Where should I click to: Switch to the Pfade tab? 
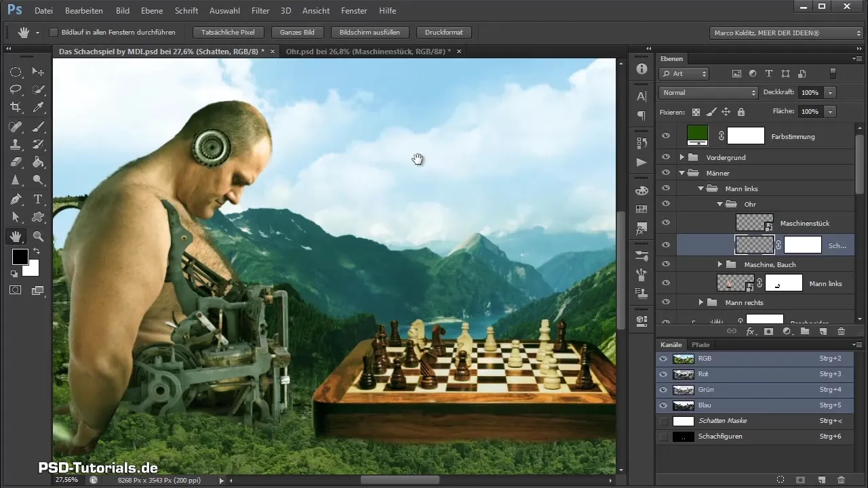(x=701, y=345)
